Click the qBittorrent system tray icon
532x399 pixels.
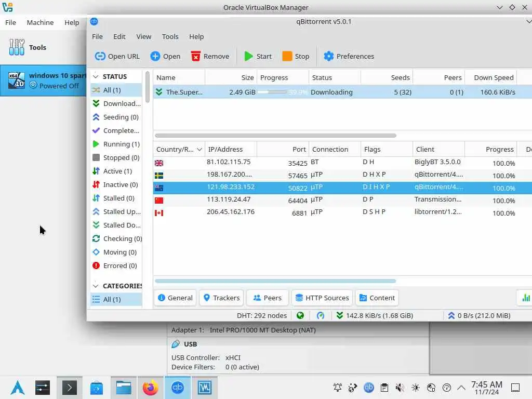point(369,388)
